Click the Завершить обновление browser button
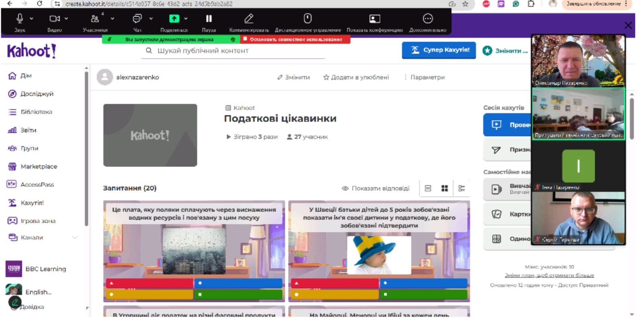This screenshot has height=318, width=644. (596, 4)
